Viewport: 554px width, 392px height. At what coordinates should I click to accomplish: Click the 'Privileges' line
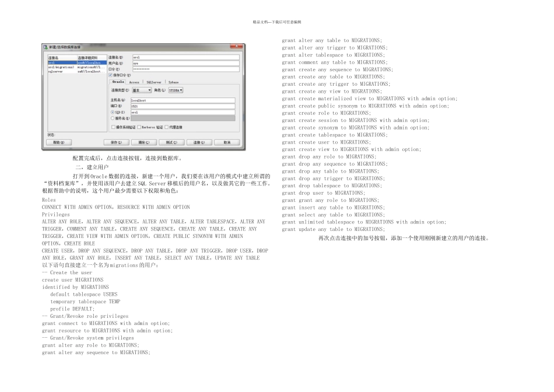(x=56, y=215)
